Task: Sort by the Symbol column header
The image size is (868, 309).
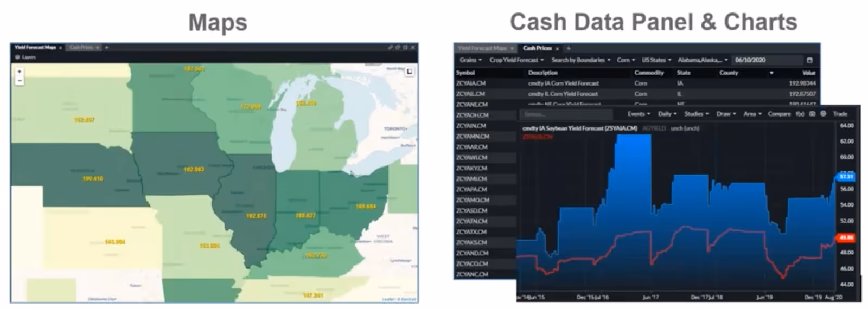Action: (465, 73)
